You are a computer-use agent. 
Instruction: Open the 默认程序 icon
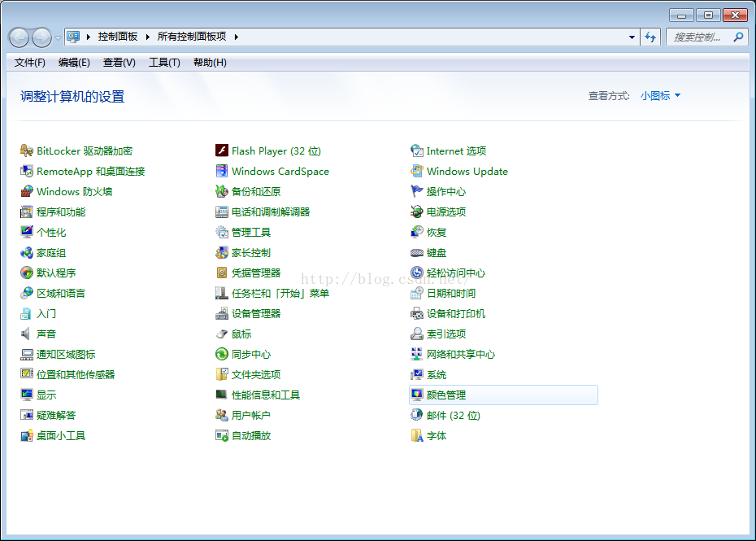pyautogui.click(x=26, y=273)
